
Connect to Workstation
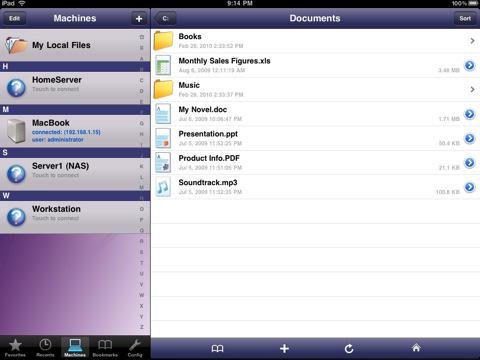[x=75, y=217]
